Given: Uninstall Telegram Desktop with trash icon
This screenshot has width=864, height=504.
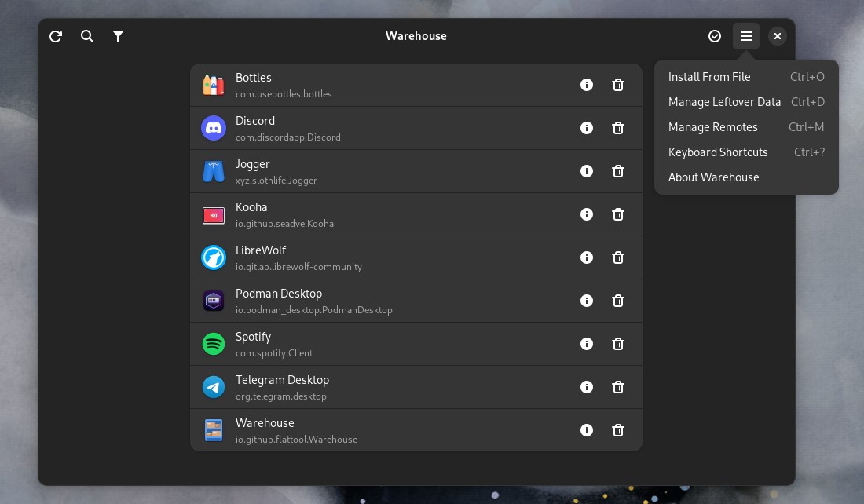Looking at the screenshot, I should (618, 387).
